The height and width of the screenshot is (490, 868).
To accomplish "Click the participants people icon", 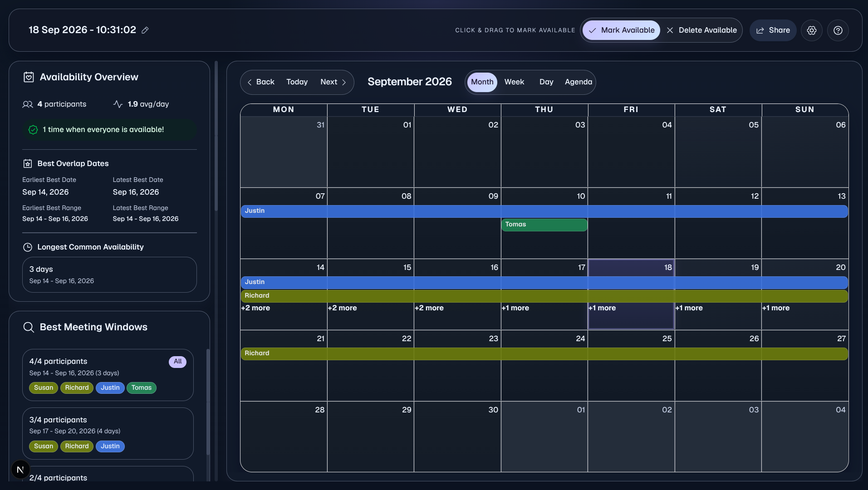I will (x=28, y=104).
